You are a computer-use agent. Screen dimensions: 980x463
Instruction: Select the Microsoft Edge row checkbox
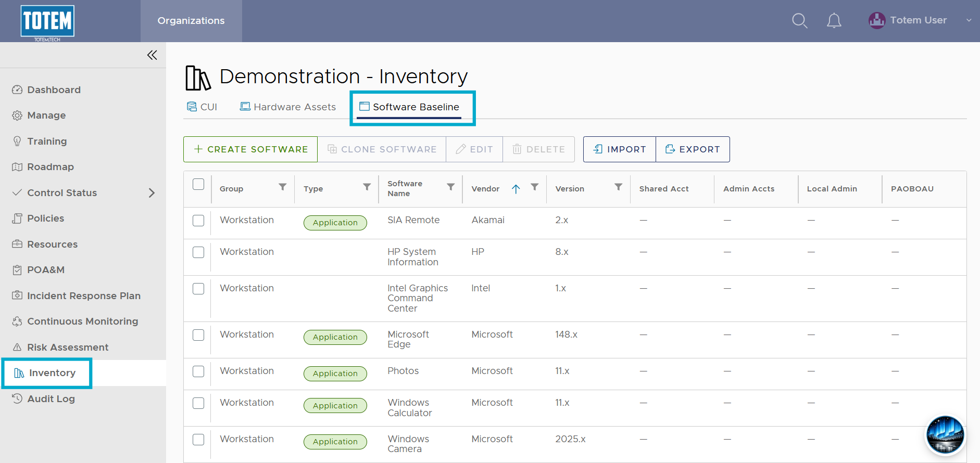[x=198, y=335]
